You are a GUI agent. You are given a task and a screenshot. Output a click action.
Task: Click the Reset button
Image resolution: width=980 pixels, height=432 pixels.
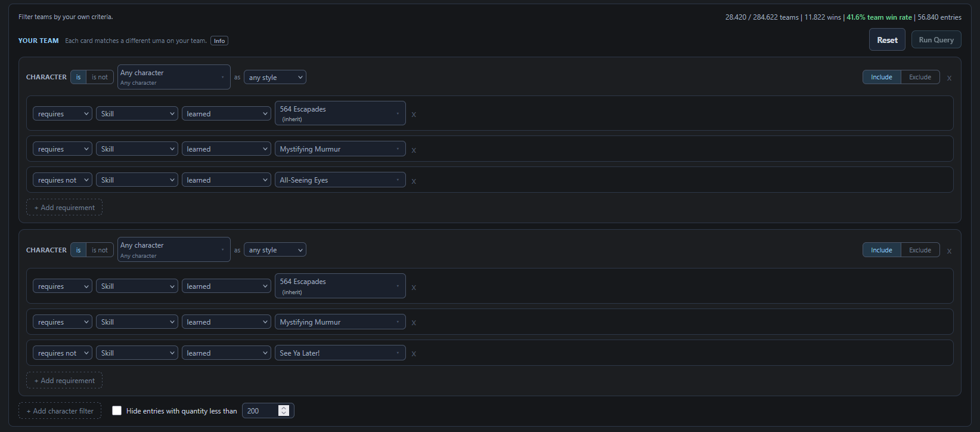[887, 39]
